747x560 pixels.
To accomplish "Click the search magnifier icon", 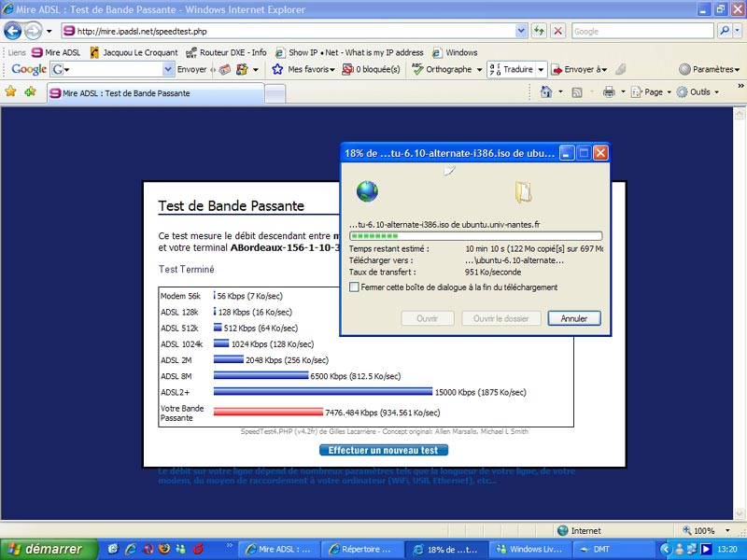I will (725, 31).
